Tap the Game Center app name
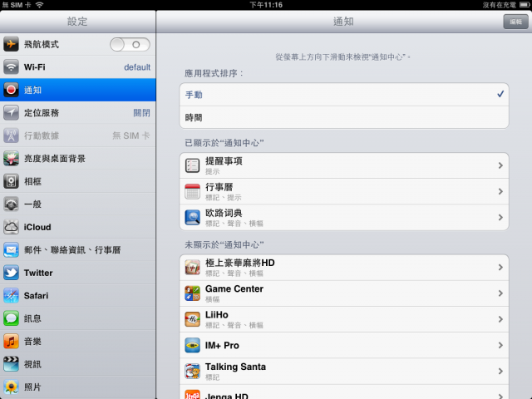This screenshot has height=399, width=532. coord(234,288)
